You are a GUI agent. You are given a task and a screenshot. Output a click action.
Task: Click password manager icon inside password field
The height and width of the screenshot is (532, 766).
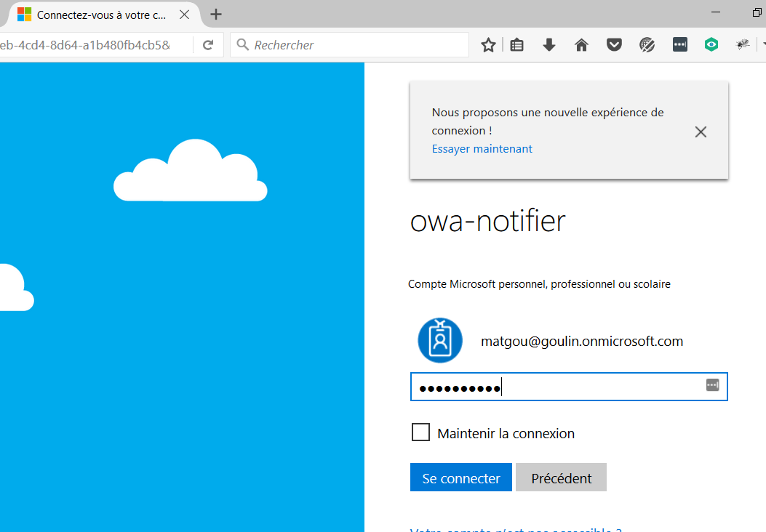click(x=713, y=385)
